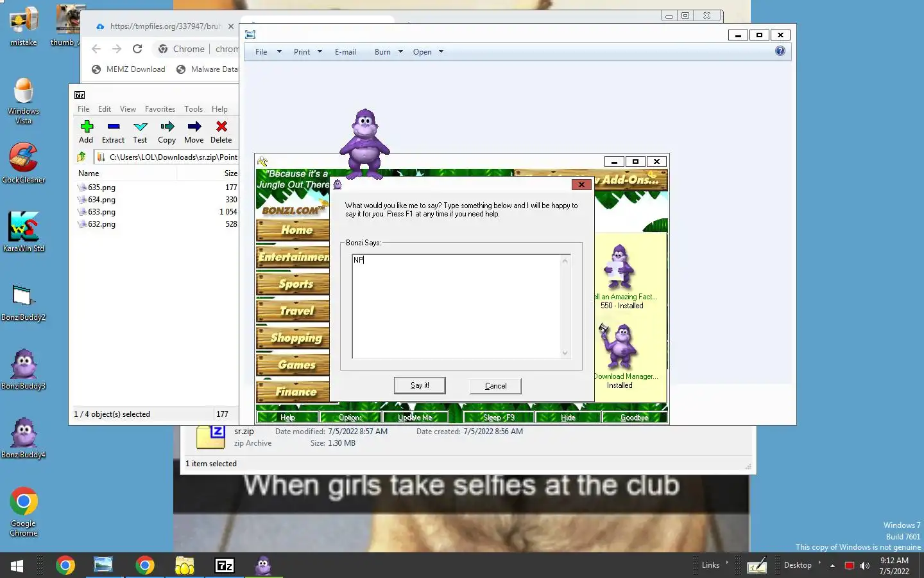Image resolution: width=924 pixels, height=578 pixels.
Task: Click the Delete icon in 7-Zip
Action: coord(221,127)
